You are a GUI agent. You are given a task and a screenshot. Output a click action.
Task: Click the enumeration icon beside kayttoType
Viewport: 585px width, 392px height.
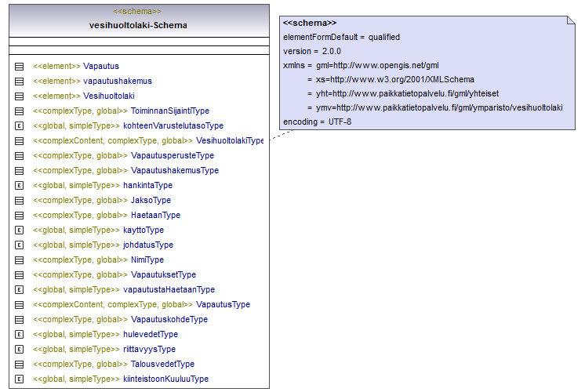pyautogui.click(x=19, y=230)
